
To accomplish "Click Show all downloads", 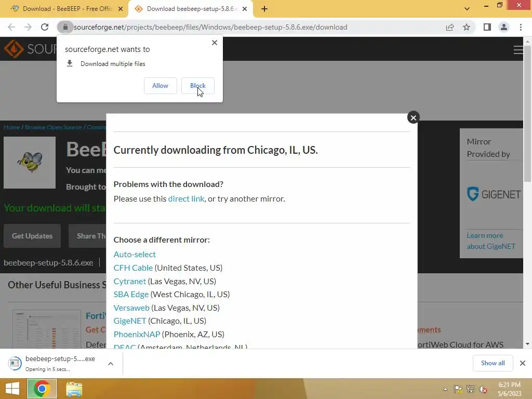I will (x=493, y=363).
